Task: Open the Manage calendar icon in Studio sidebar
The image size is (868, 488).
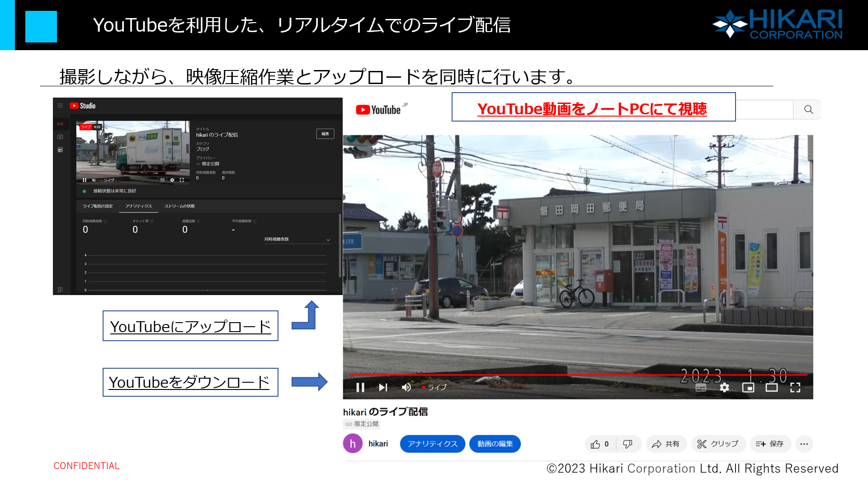Action: tap(60, 150)
